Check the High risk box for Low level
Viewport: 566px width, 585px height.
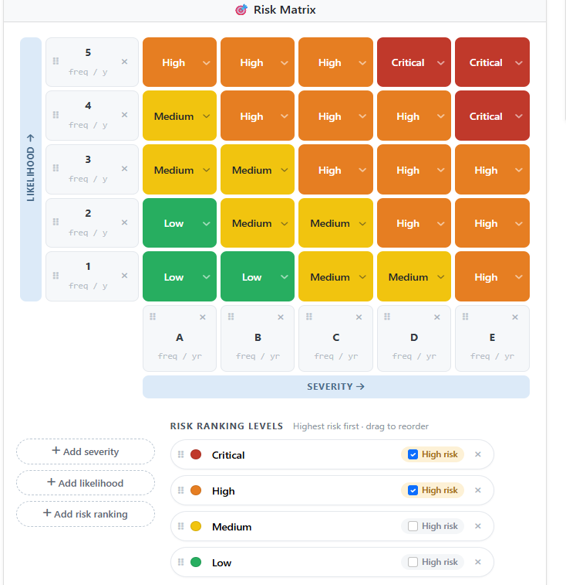click(413, 562)
